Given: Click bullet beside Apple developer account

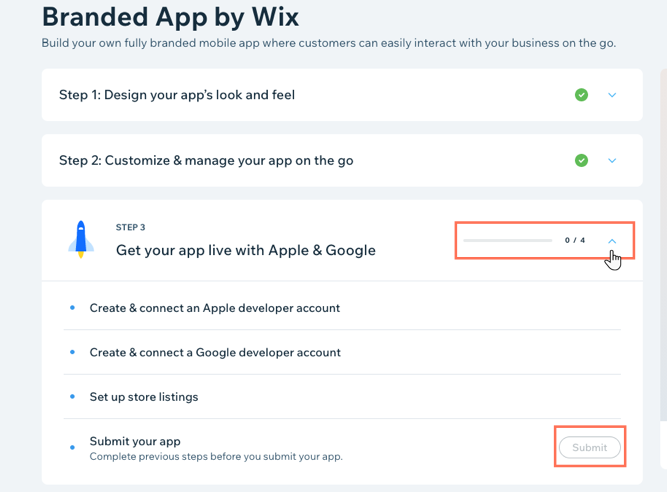Looking at the screenshot, I should tap(72, 307).
